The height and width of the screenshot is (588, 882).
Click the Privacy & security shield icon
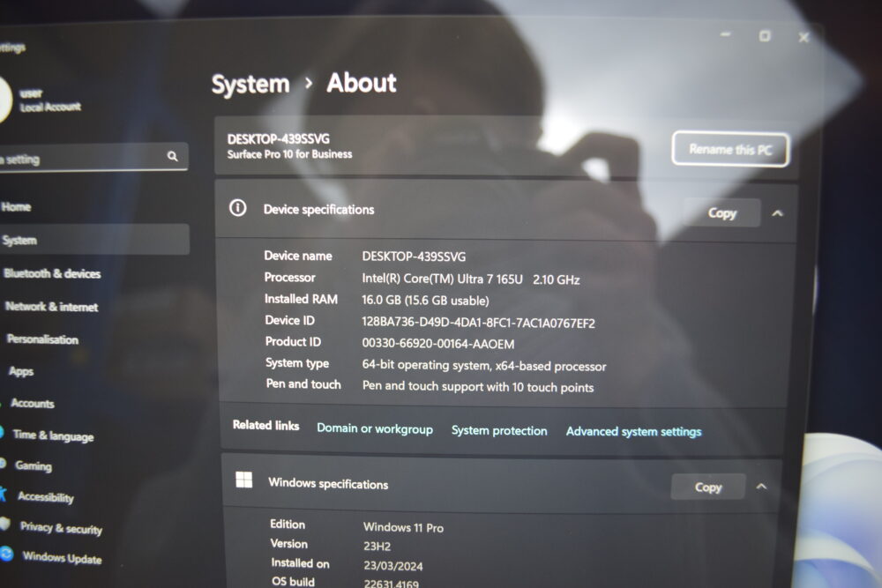point(4,524)
